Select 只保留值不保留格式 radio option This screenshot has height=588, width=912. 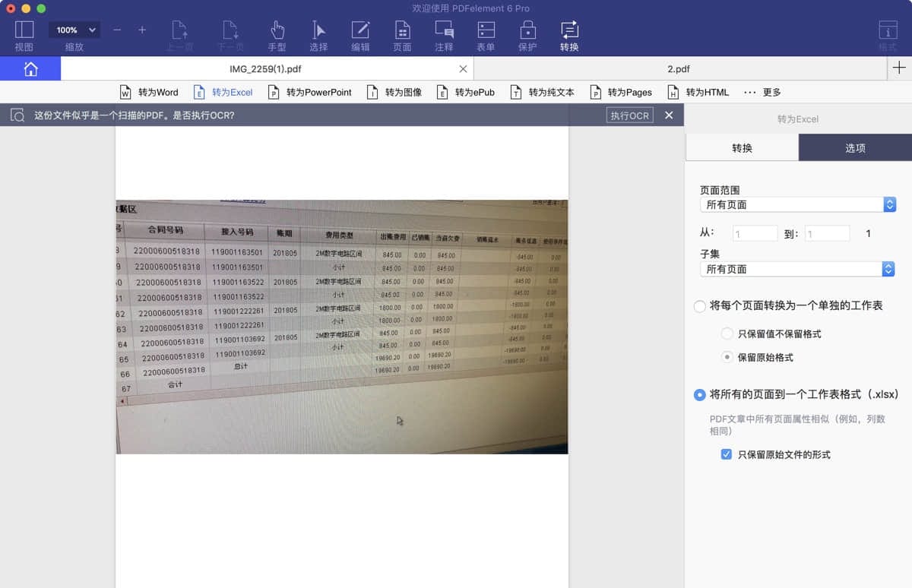(x=727, y=334)
